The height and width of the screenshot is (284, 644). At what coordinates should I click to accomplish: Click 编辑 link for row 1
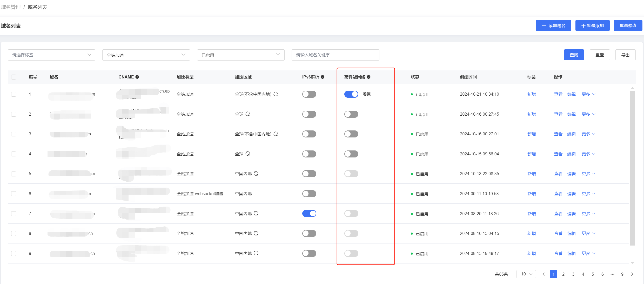coord(571,94)
